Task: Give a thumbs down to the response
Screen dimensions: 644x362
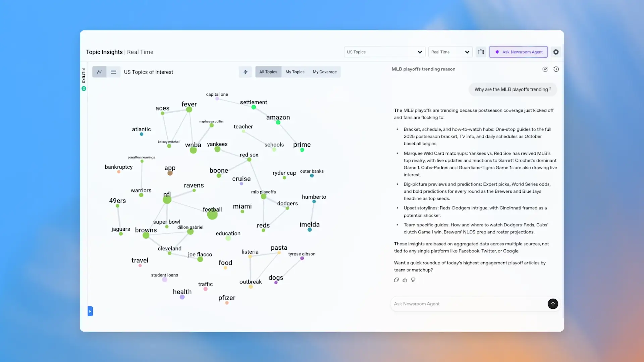Action: 413,280
